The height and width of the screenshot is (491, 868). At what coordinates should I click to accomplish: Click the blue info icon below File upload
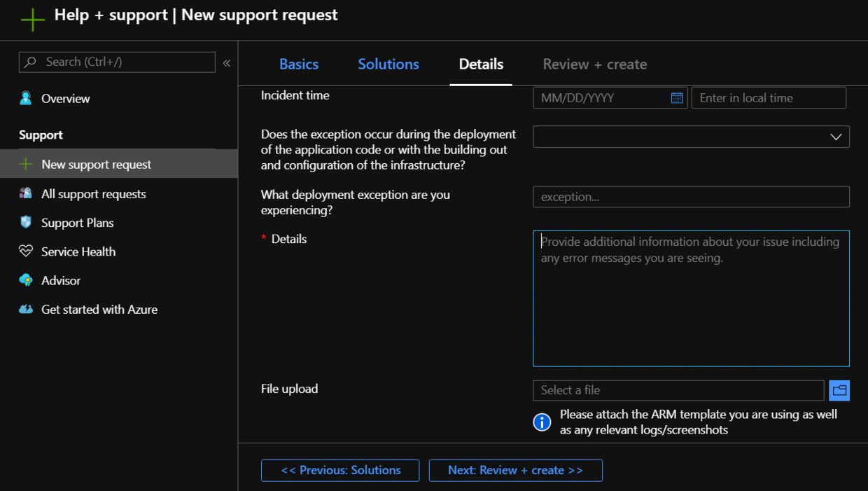point(542,422)
